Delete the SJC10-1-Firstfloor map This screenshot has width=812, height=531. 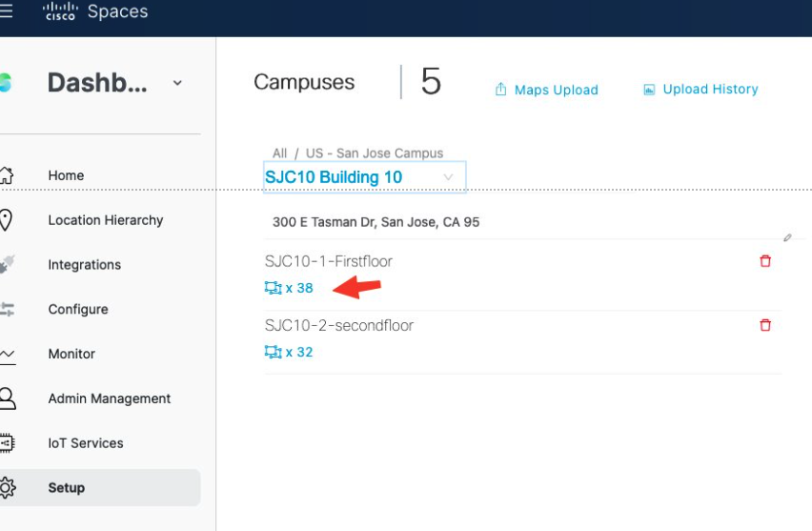tap(764, 261)
